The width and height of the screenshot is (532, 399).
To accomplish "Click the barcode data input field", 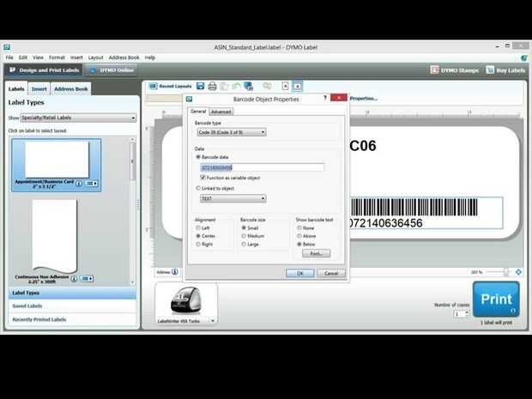I will tap(262, 167).
